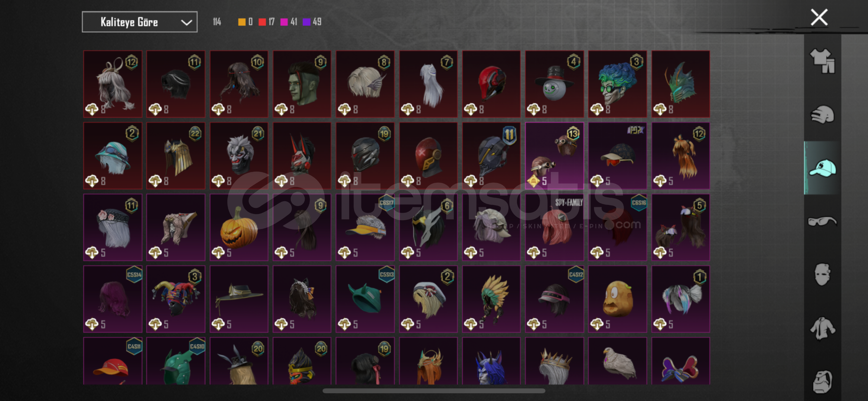The width and height of the screenshot is (868, 401).
Task: Select the snowman top hat item
Action: (554, 84)
